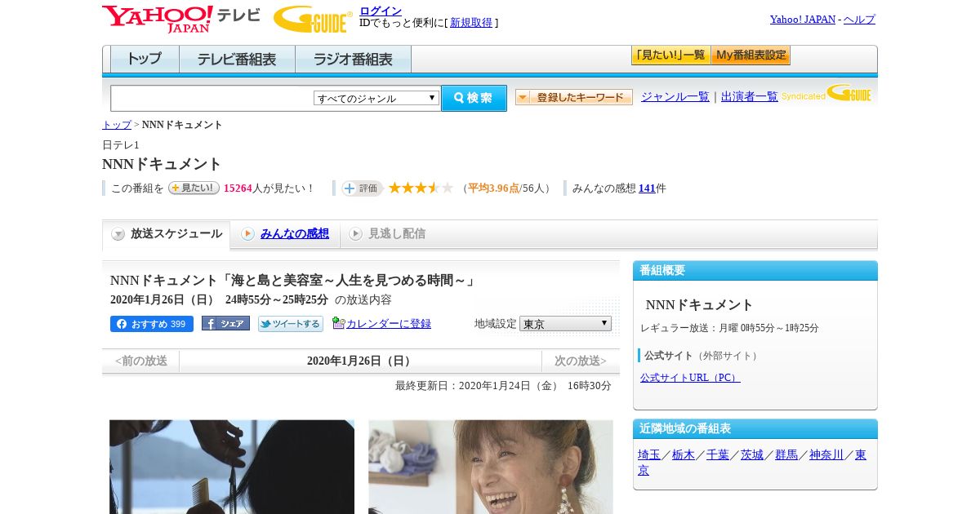Click the Facebook シェア button
The width and height of the screenshot is (980, 514).
(x=225, y=323)
